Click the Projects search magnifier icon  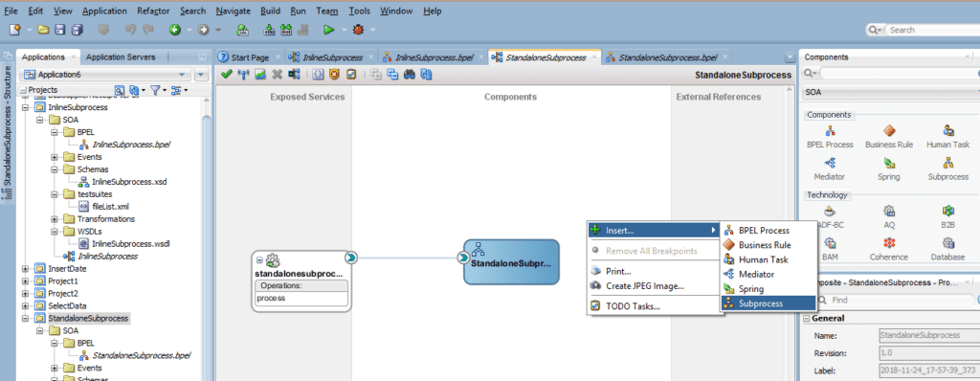(120, 91)
